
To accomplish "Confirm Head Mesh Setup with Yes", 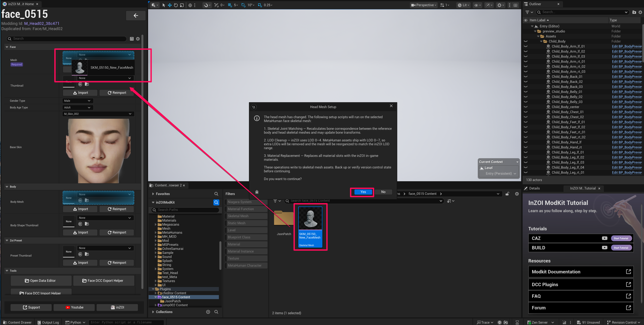I will coord(363,192).
